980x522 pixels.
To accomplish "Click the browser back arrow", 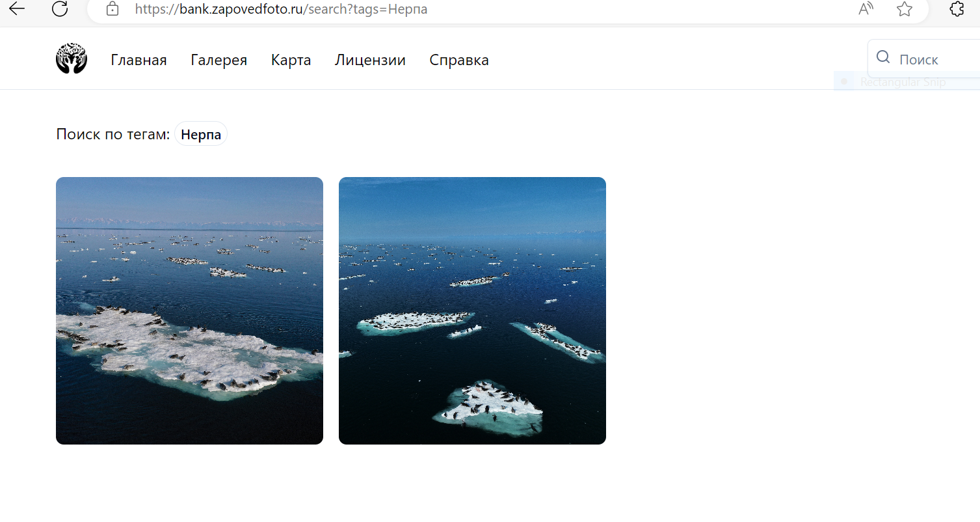I will click(17, 8).
